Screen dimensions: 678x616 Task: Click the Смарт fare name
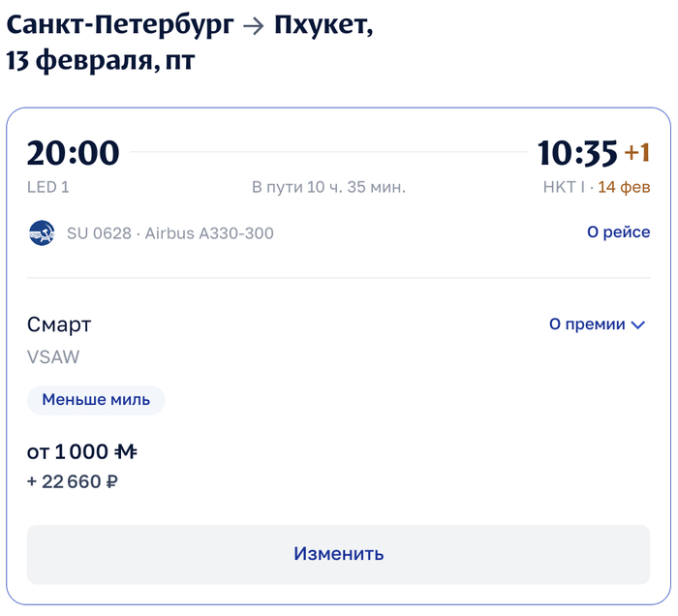pos(59,324)
